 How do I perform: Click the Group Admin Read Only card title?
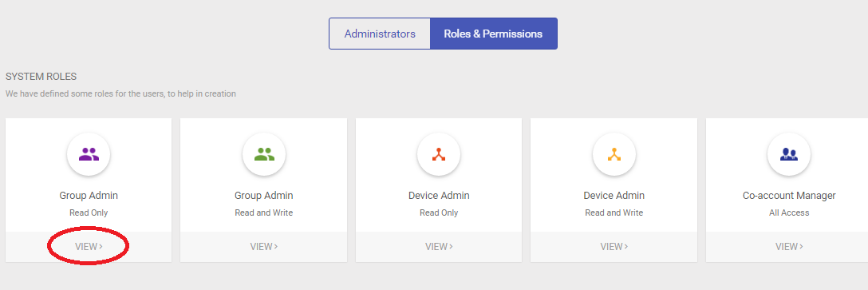click(89, 196)
